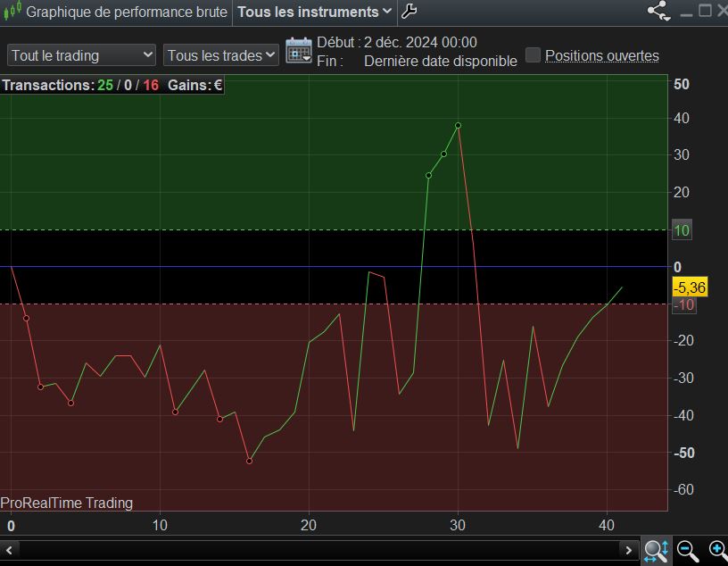Click the auto-fit zoom icon
728x566 pixels.
[x=656, y=550]
